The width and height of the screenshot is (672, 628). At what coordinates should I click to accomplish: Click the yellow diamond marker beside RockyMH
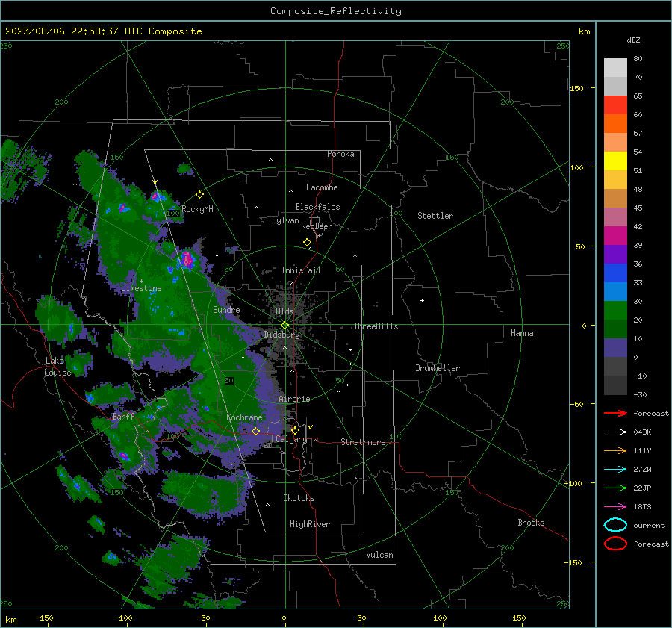pos(199,195)
